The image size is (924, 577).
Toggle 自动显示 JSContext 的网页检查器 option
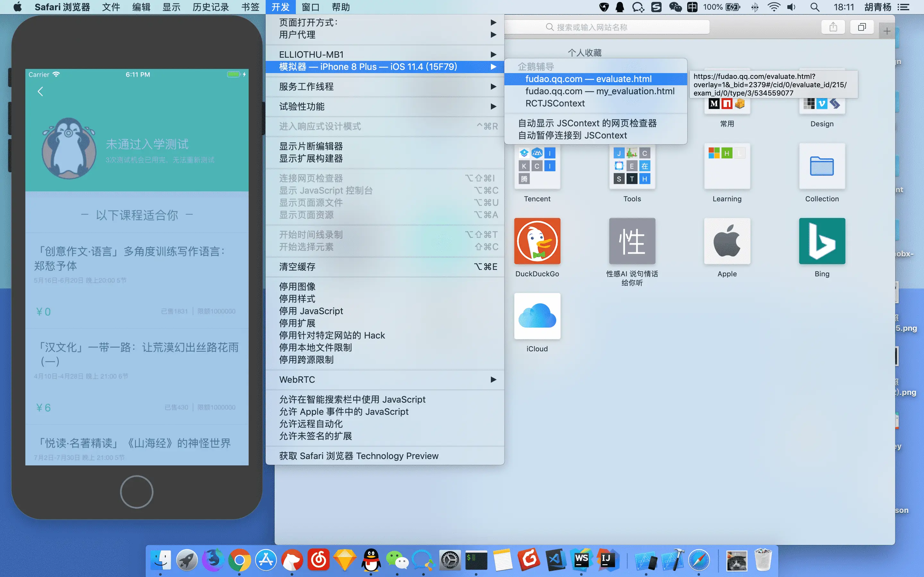[587, 123]
